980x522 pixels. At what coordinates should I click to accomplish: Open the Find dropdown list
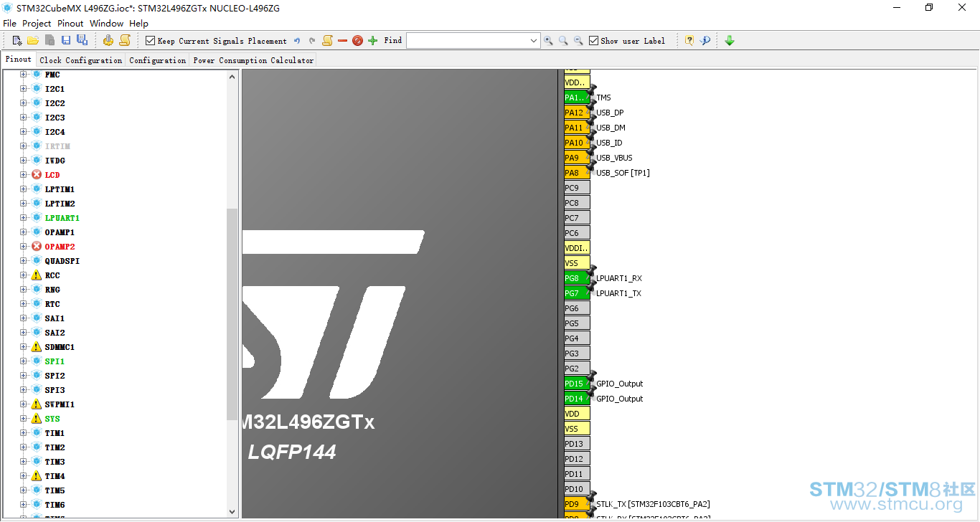click(x=533, y=41)
